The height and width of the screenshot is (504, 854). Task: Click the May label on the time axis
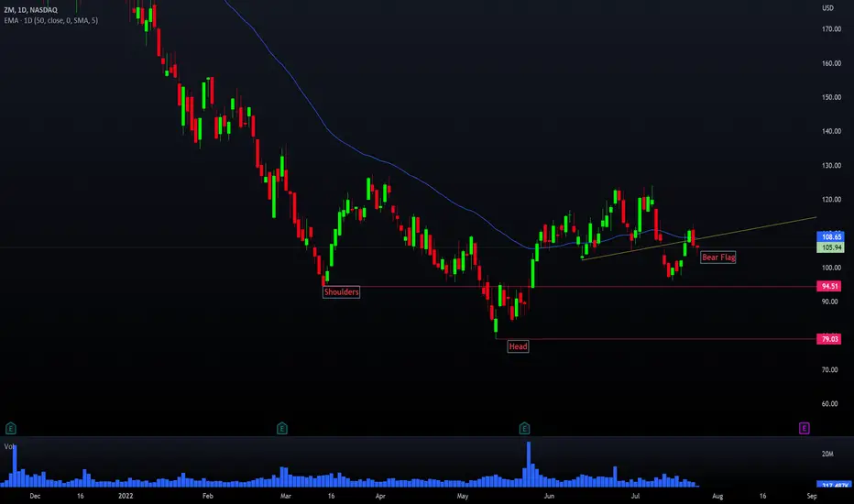point(463,496)
